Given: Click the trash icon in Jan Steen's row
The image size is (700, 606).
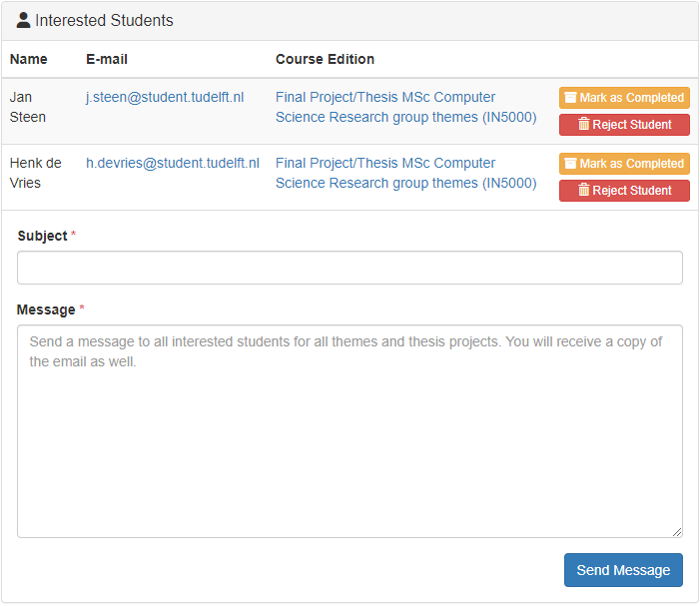Looking at the screenshot, I should (584, 125).
